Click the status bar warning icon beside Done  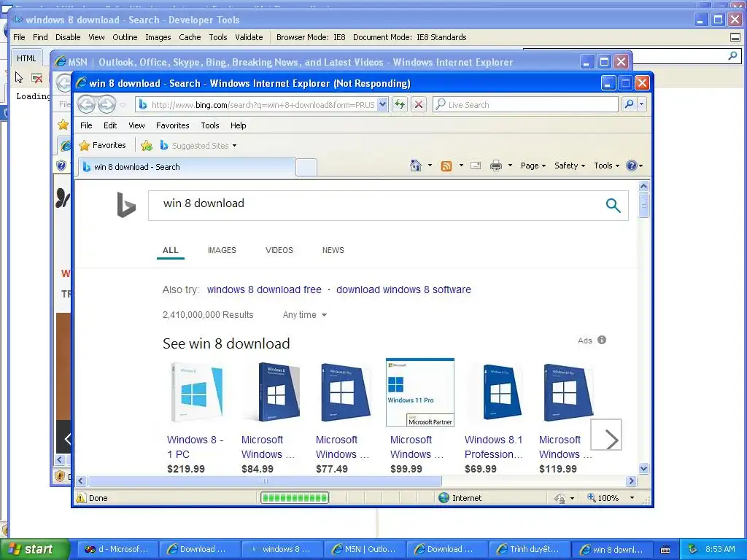click(x=81, y=497)
